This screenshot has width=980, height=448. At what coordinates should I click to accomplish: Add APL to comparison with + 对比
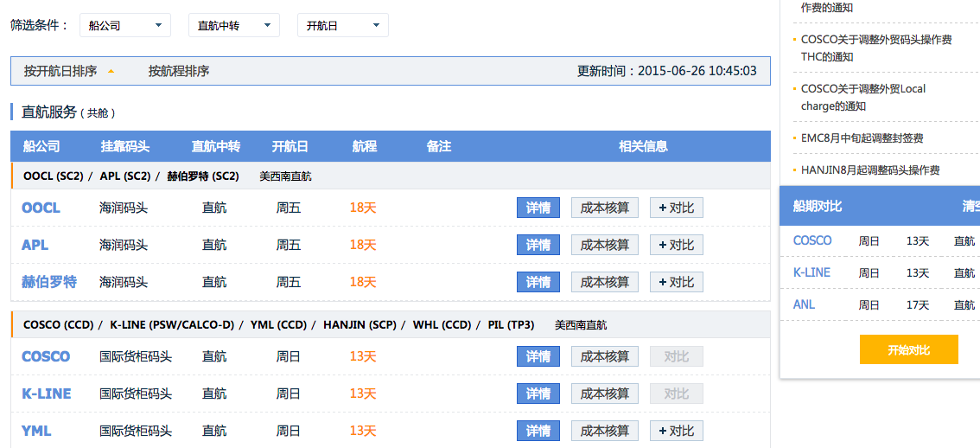point(677,245)
